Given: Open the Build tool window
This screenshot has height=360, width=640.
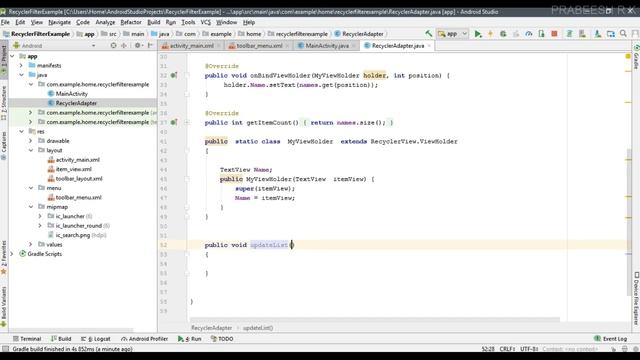Looking at the screenshot, I should pyautogui.click(x=61, y=339).
